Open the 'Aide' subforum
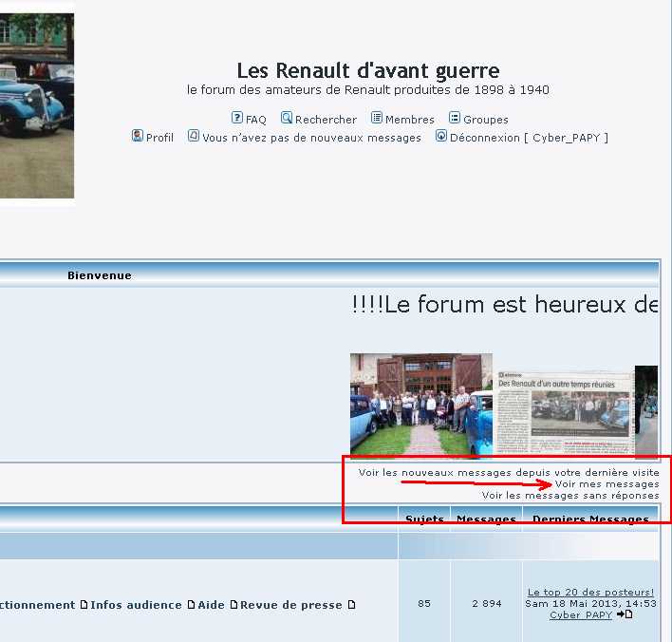Viewport: 672px width, 642px height. pos(212,605)
